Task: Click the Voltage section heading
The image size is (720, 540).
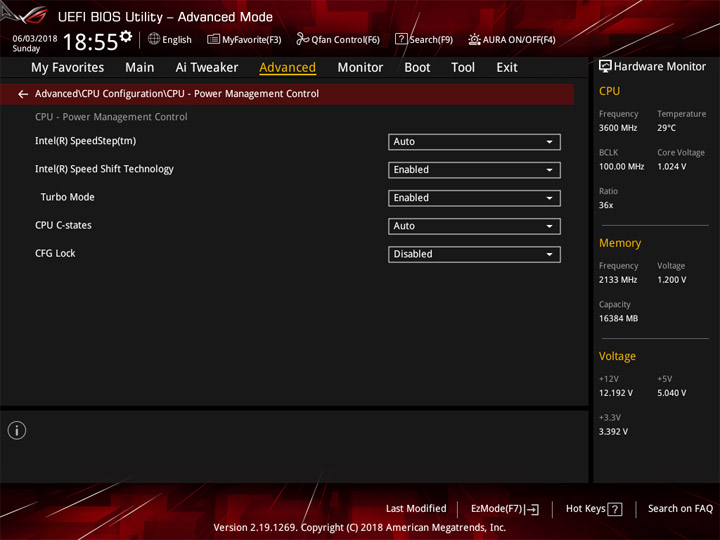Action: (617, 356)
